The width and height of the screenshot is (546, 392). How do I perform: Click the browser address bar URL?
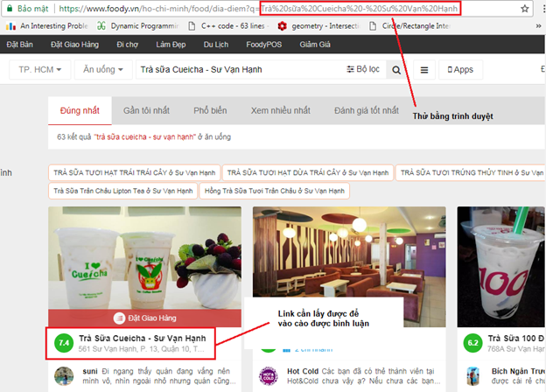(257, 9)
